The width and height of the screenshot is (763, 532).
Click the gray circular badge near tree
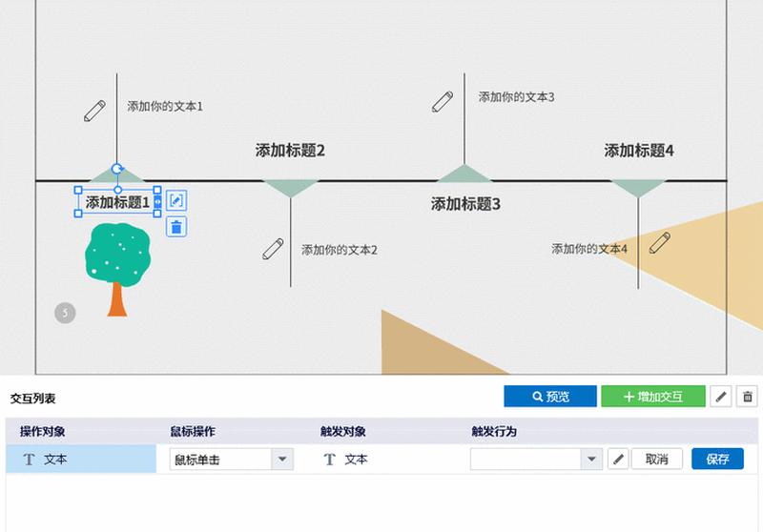click(65, 313)
